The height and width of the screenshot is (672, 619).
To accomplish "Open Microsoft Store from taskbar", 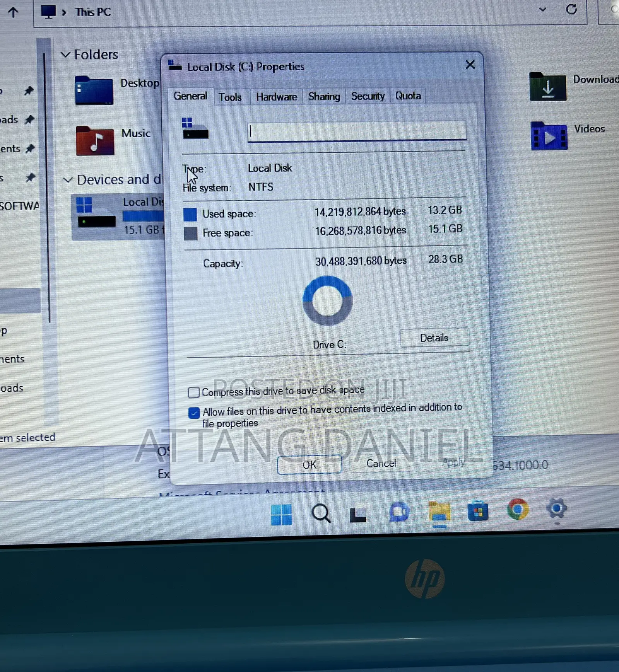I will pyautogui.click(x=478, y=511).
